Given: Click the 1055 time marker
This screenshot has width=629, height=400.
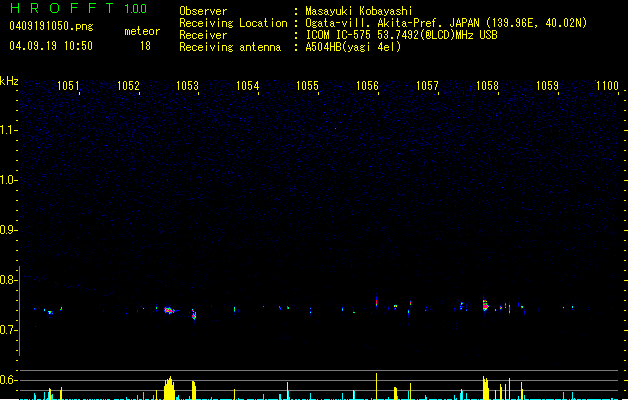Looking at the screenshot, I should click(307, 86).
